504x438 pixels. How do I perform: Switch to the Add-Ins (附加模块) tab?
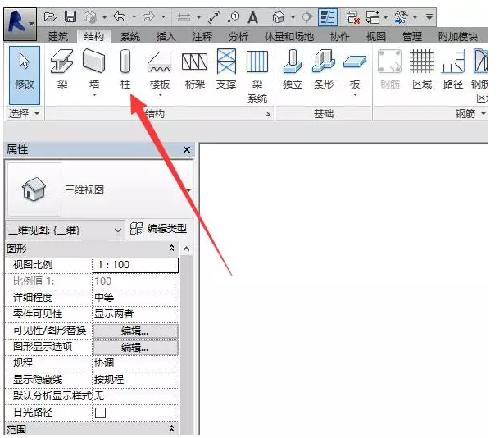[458, 37]
